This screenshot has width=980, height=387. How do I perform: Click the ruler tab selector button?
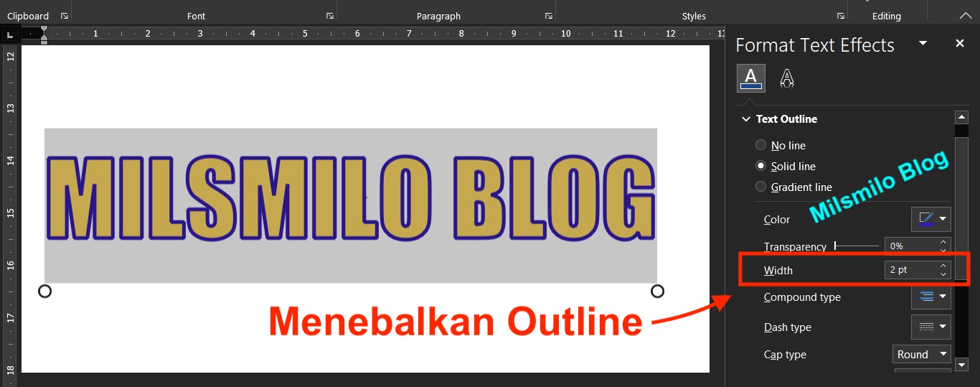9,34
